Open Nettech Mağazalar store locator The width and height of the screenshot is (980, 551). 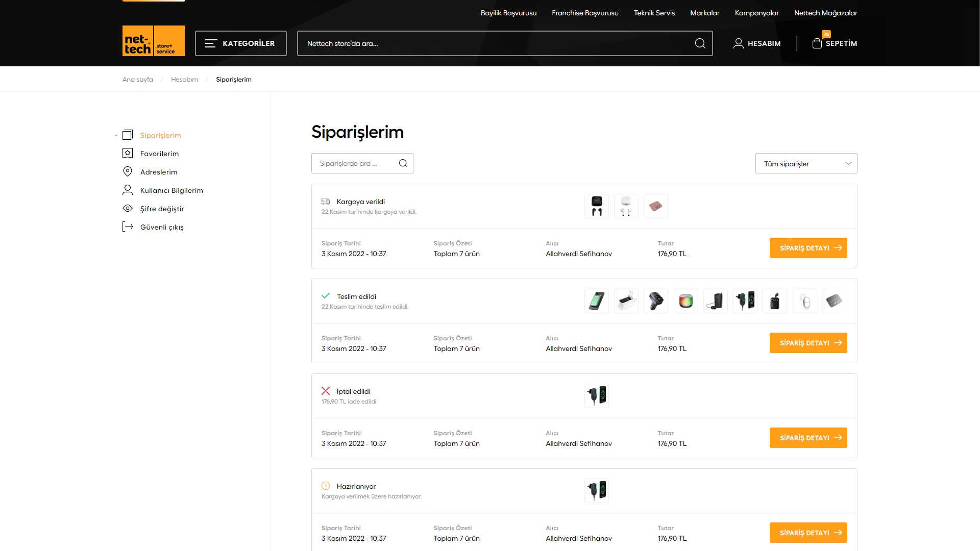825,13
